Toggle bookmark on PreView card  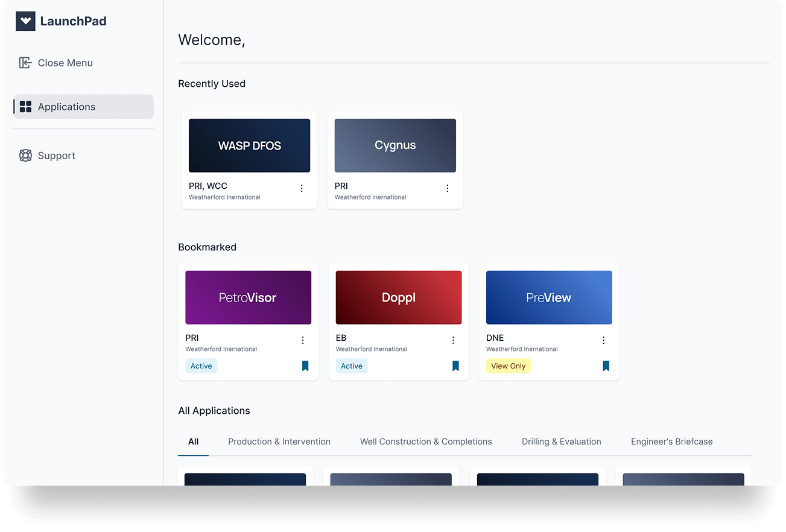(606, 366)
